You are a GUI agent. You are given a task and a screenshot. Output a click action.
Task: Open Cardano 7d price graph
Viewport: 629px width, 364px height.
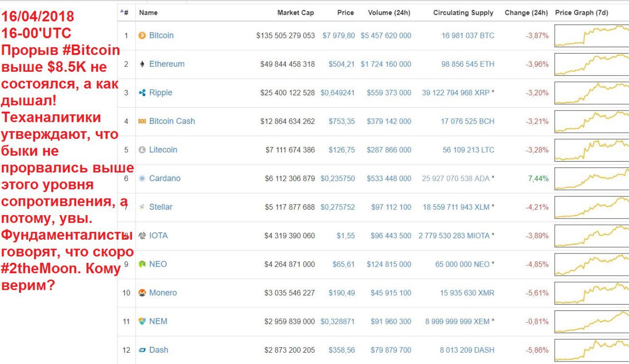click(x=592, y=178)
